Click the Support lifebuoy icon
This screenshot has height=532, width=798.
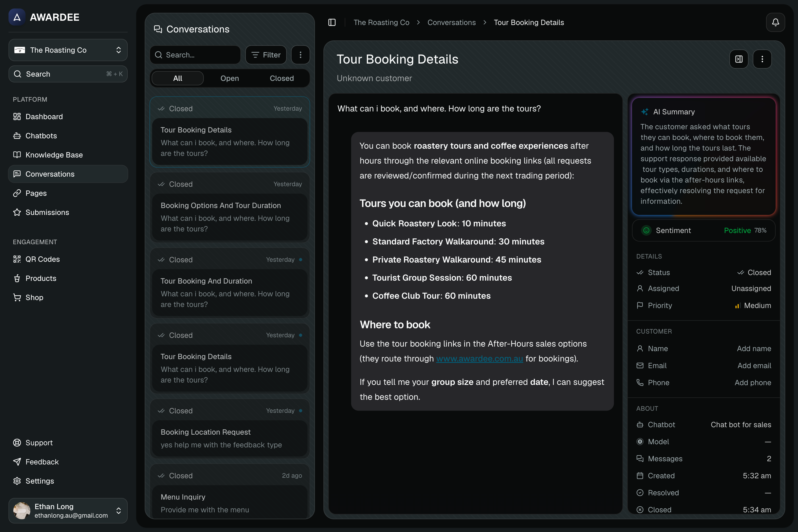17,443
